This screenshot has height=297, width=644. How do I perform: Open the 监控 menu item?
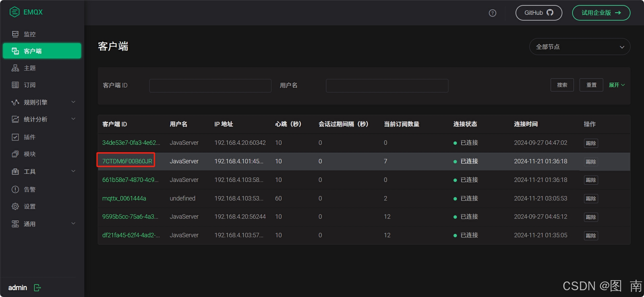click(x=42, y=34)
